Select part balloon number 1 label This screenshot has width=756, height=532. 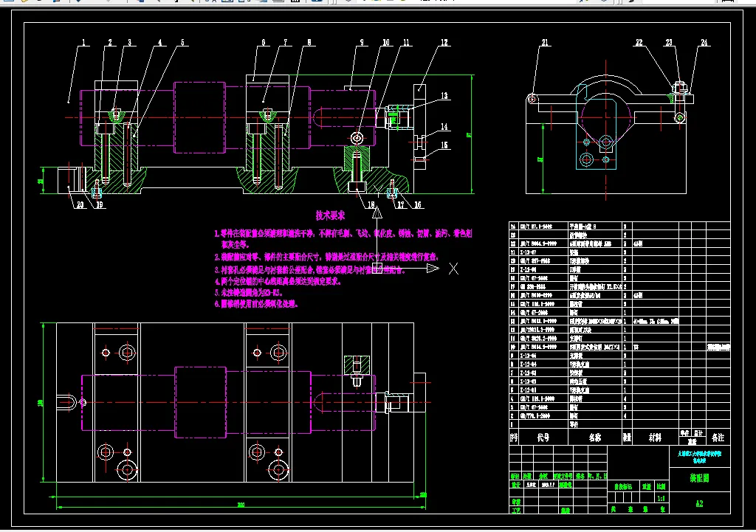click(83, 42)
